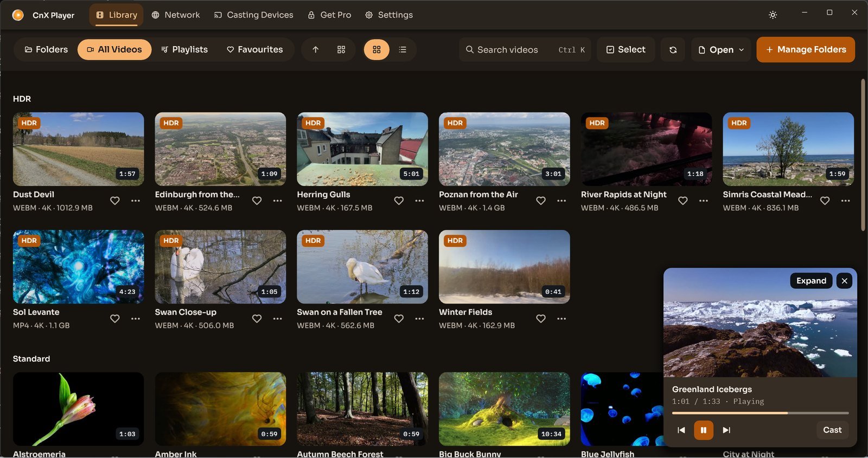Screen dimensions: 868x458
Task: Open more options for Simris Coastal Mead...
Action: (x=846, y=201)
